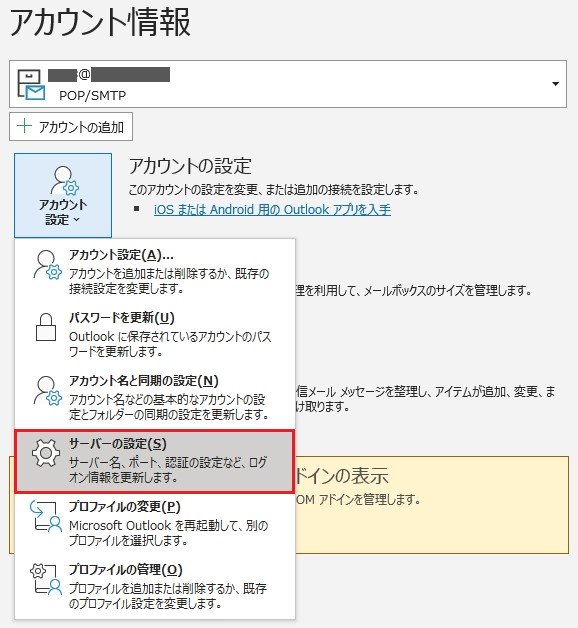Click the gear-person icon for プロファイルの管理

pyautogui.click(x=46, y=580)
